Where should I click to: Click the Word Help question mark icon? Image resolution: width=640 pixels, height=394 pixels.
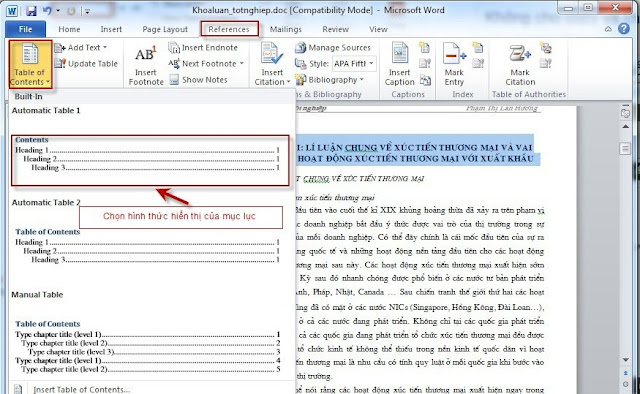click(624, 29)
